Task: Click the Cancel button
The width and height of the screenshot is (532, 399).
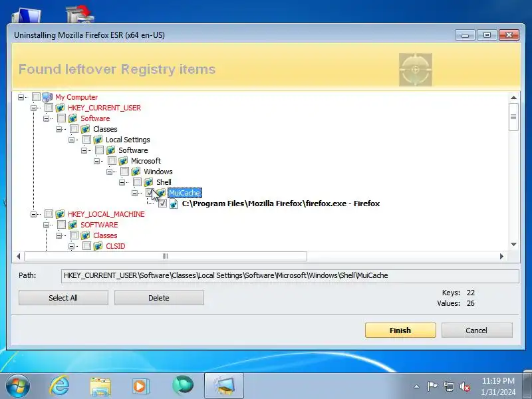Action: (x=477, y=331)
